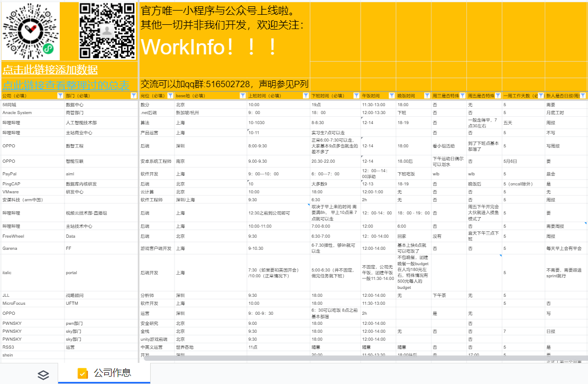588x384 pixels.
Task: Select 12:30之前到公司即可 cell
Action: 278,213
